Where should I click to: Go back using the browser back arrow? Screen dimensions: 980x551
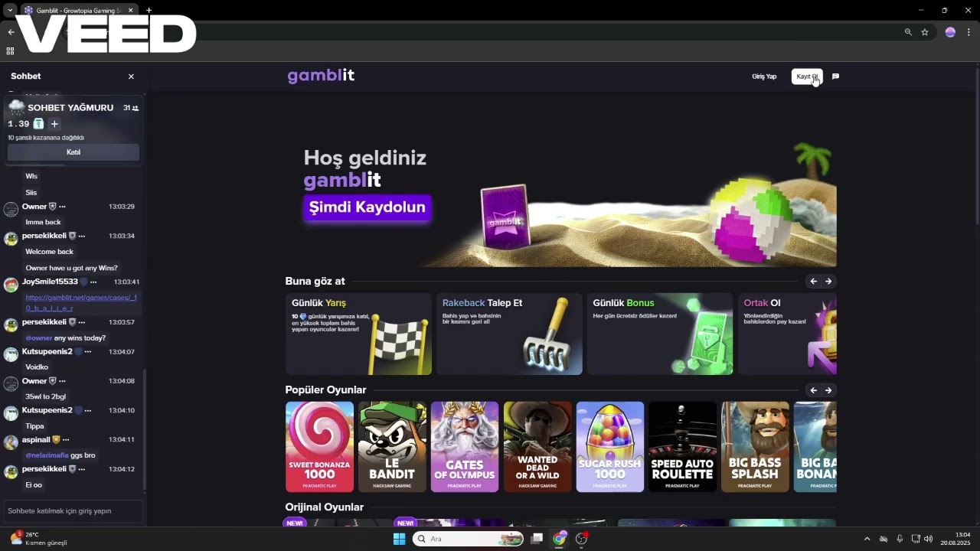(x=11, y=32)
